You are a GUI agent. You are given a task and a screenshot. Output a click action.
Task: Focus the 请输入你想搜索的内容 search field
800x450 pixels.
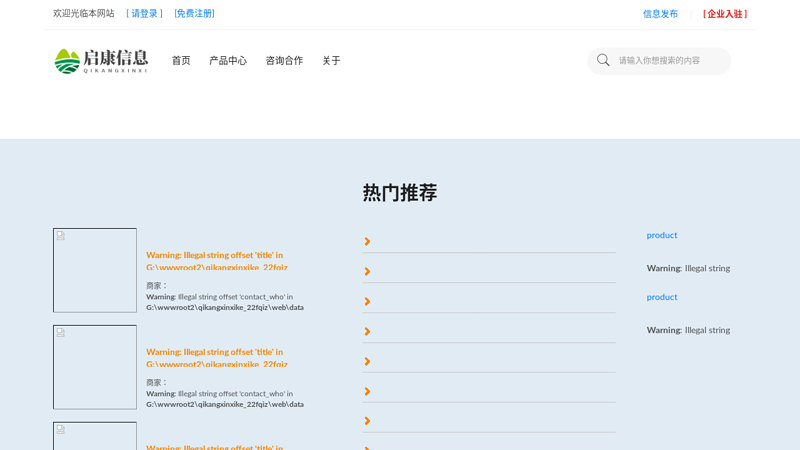[x=659, y=61]
